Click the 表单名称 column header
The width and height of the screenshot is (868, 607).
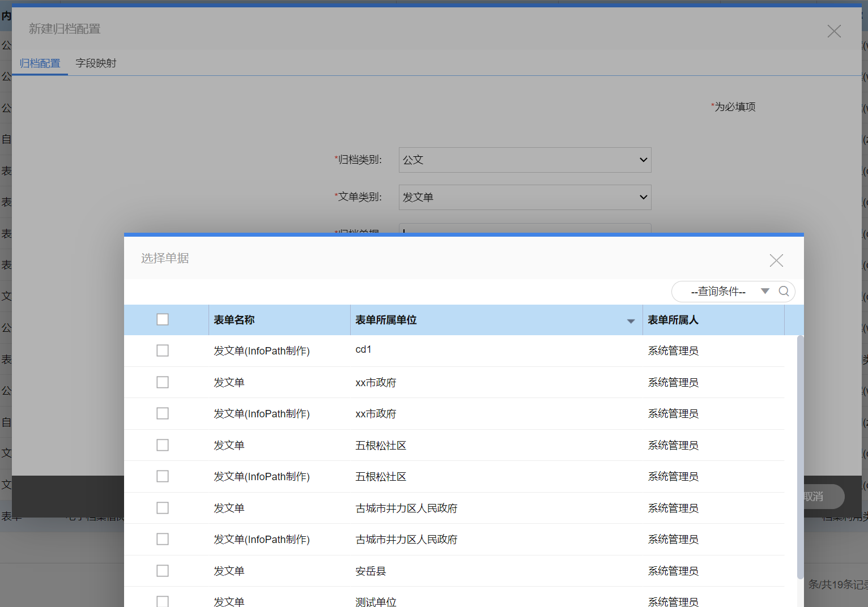pos(234,320)
